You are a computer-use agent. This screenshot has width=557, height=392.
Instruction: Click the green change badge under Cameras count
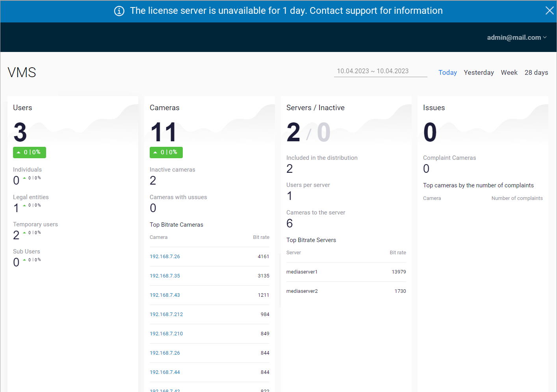(166, 152)
